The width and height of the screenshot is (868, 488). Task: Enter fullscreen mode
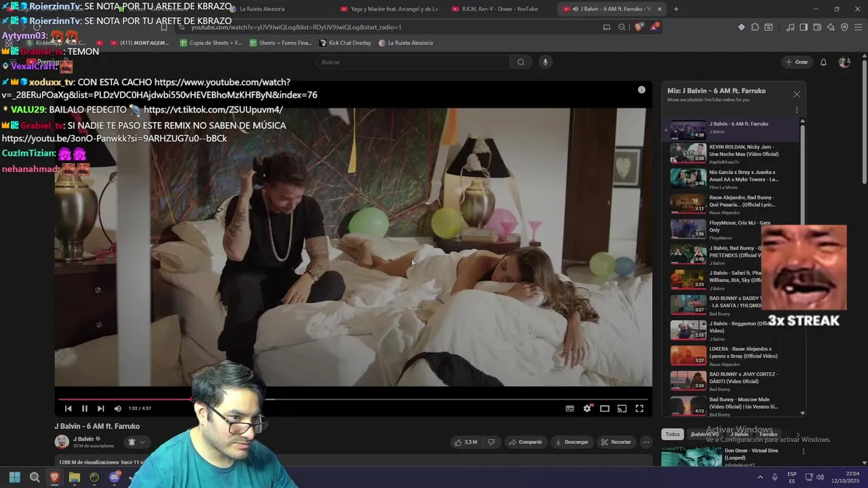(x=639, y=409)
